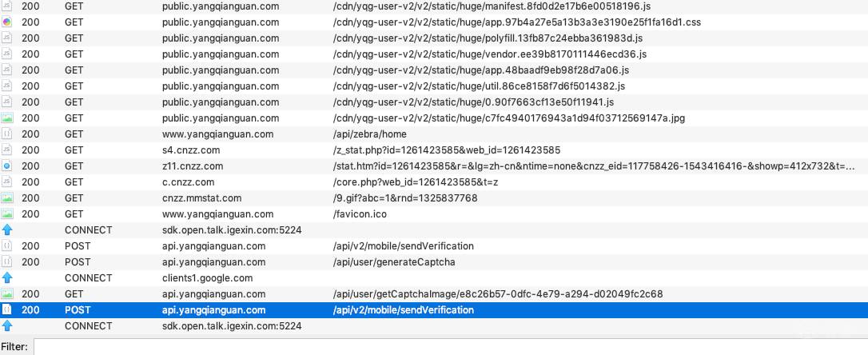Click the 200 status of /favicon.ico row

30,213
